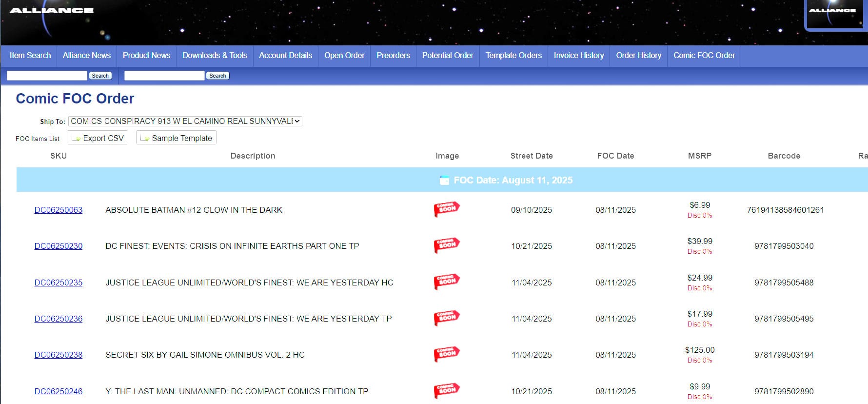Click the calendar icon in FOC Date banner

(444, 180)
